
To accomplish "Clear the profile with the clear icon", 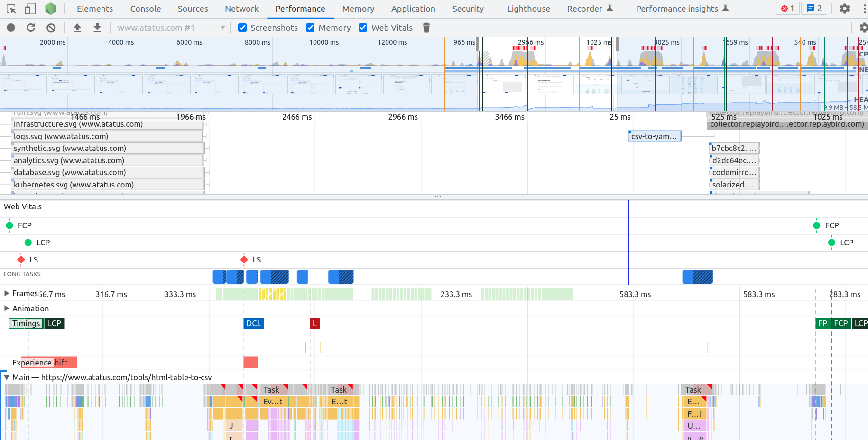I will point(51,28).
